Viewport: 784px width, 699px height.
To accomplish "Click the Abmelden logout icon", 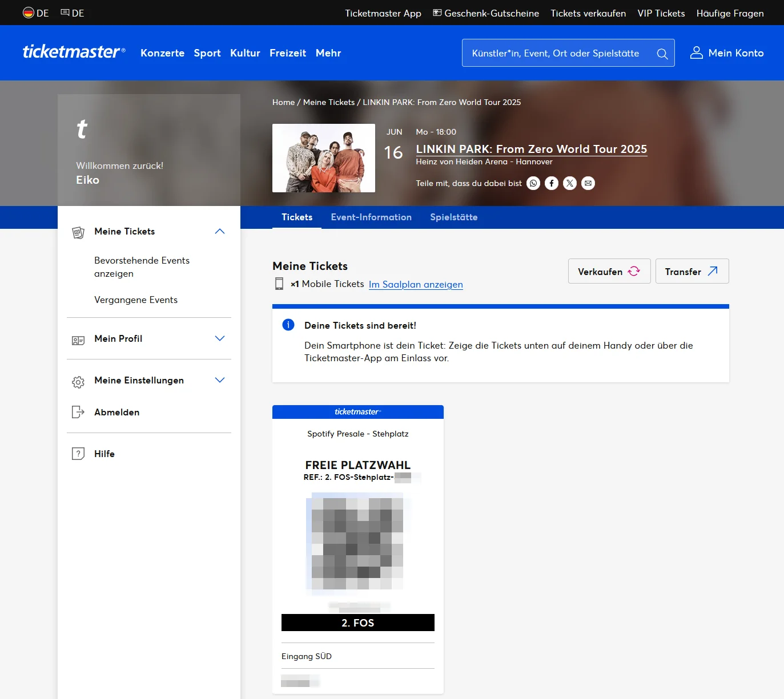I will 78,412.
